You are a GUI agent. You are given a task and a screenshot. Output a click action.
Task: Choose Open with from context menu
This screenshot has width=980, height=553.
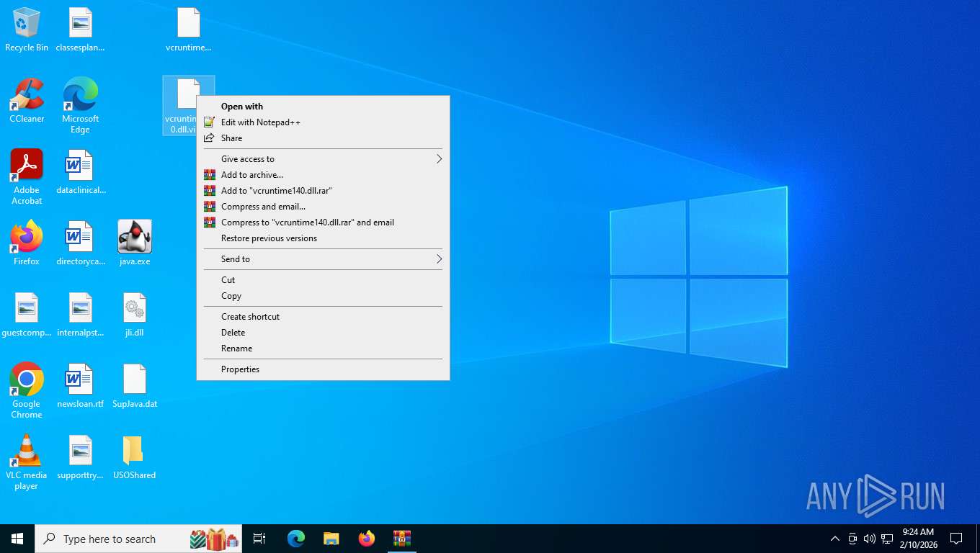(x=323, y=107)
